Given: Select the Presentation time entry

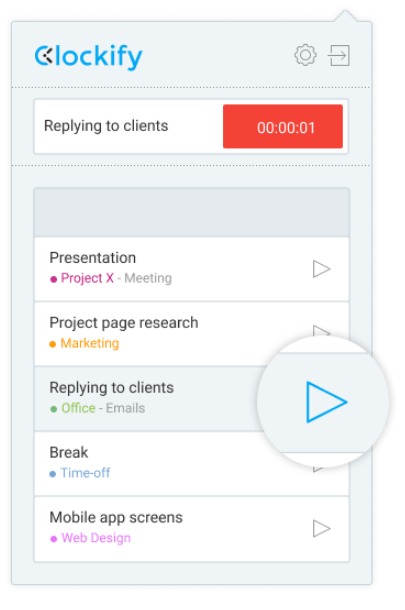Looking at the screenshot, I should point(192,269).
